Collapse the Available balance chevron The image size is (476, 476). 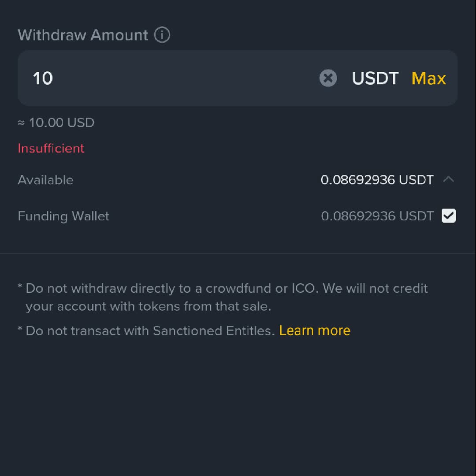pos(448,179)
